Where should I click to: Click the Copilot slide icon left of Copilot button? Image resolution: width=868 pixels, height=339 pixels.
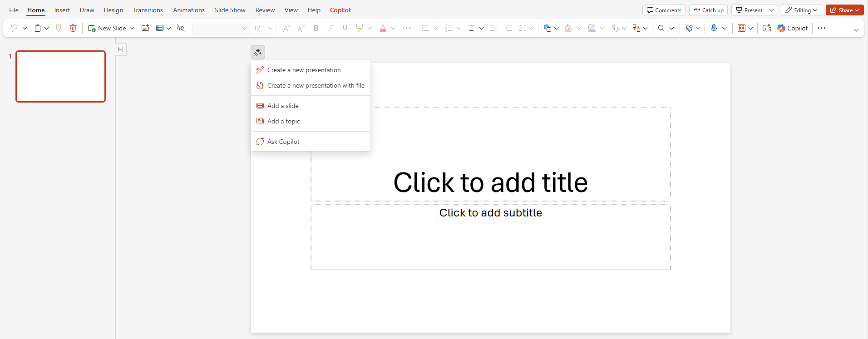[767, 28]
